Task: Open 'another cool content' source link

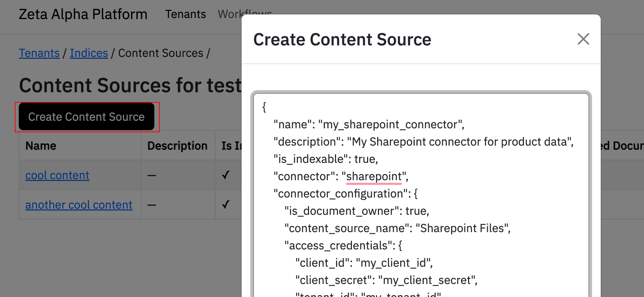Action: coord(79,205)
